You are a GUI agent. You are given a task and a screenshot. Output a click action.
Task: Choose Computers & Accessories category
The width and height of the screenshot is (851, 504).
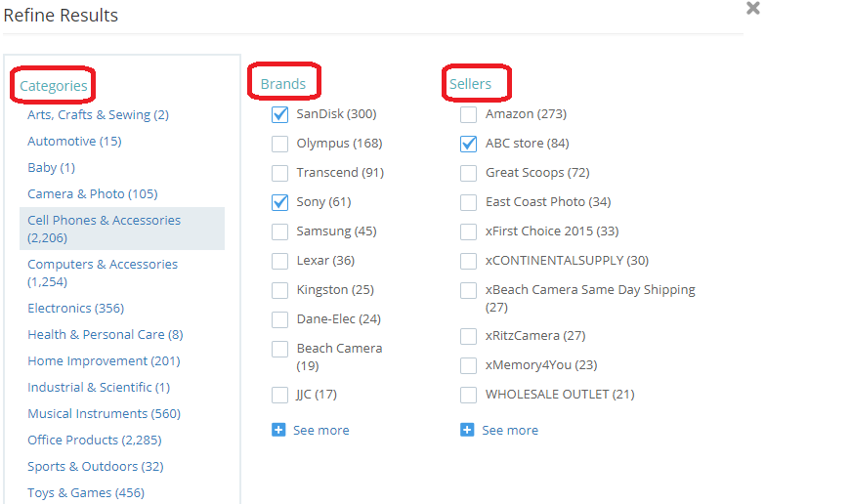click(x=102, y=264)
